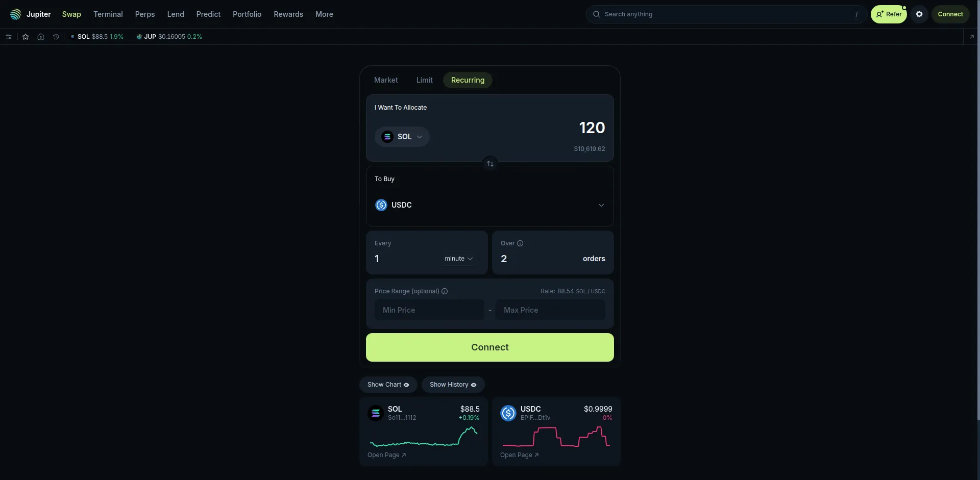Open Page link for USDC card
The image size is (980, 480).
click(519, 455)
